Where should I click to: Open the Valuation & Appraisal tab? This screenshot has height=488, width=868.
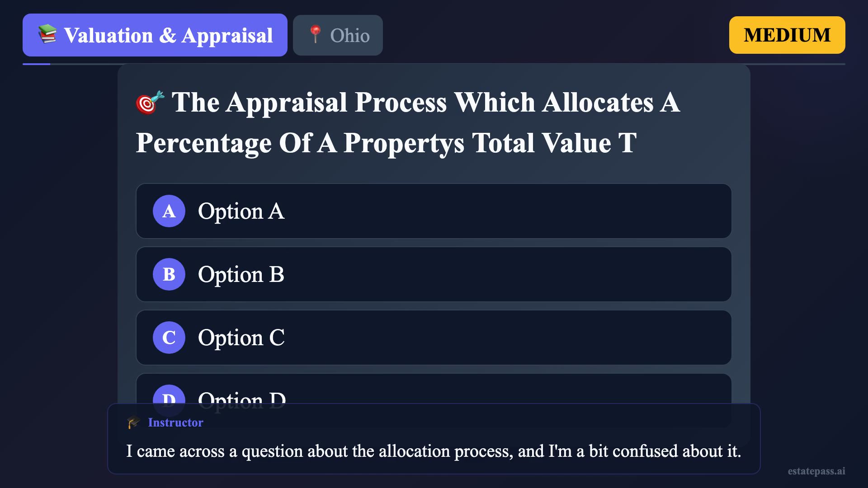coord(155,35)
